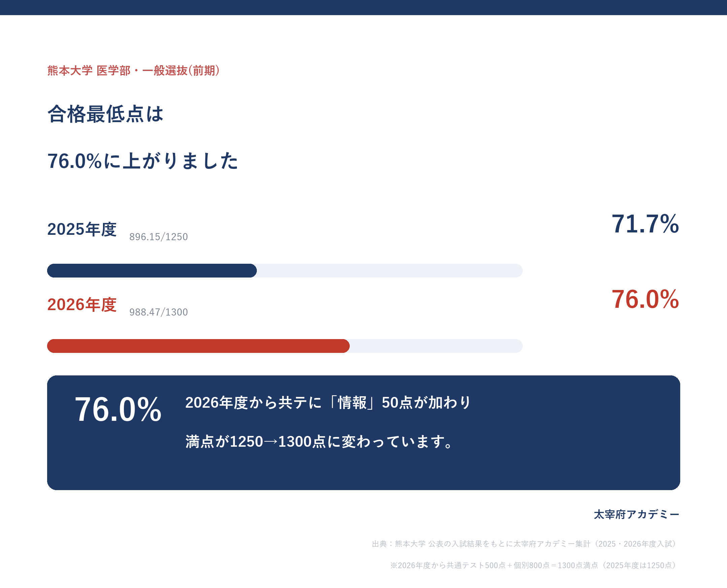Click the 76.0%に上がりました headline
This screenshot has width=727, height=588.
coord(143,160)
